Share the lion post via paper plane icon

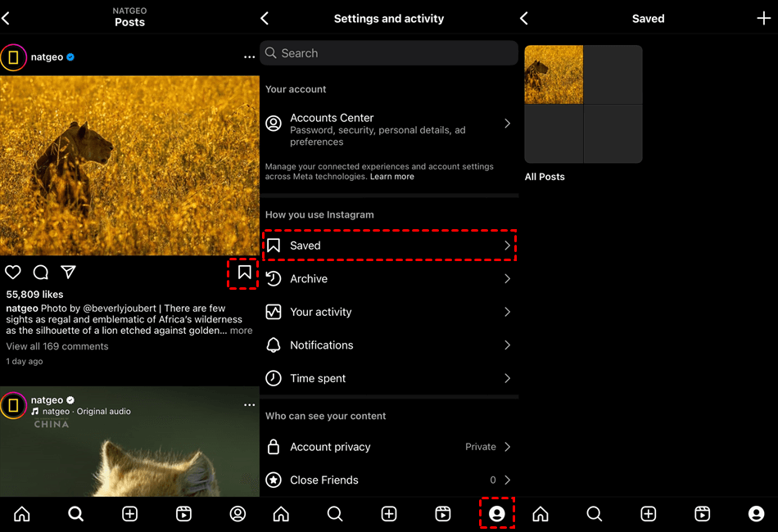coord(69,272)
